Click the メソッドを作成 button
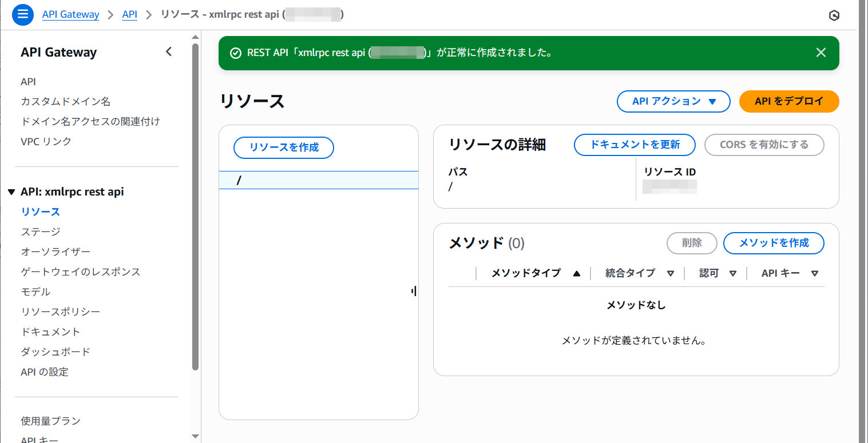Viewport: 868px width, 443px height. pyautogui.click(x=774, y=243)
